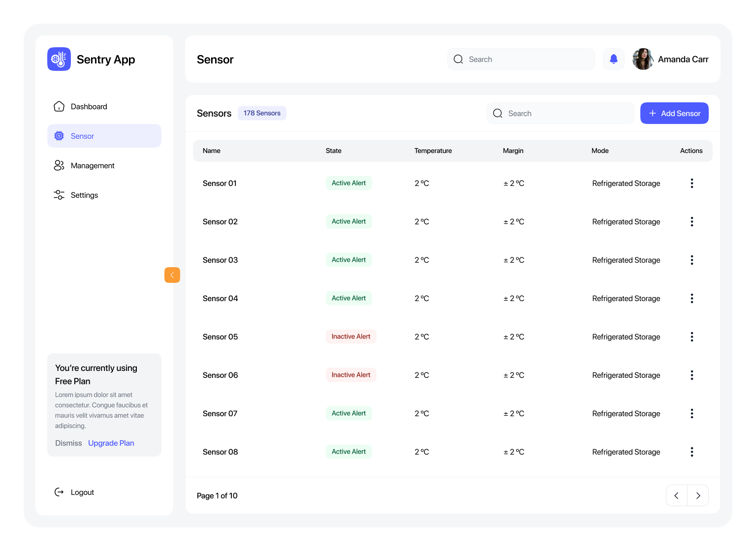Click the sensors table search field
The height and width of the screenshot is (551, 756).
560,113
